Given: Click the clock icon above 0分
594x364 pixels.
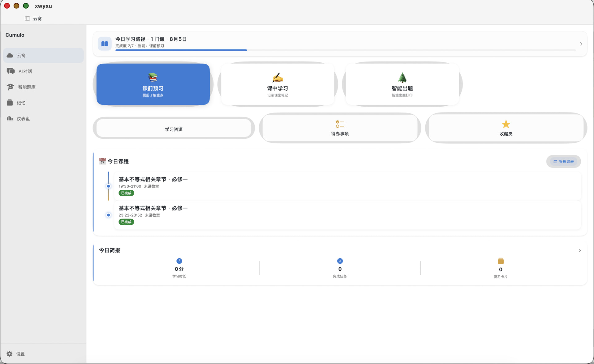Looking at the screenshot, I should pyautogui.click(x=179, y=261).
